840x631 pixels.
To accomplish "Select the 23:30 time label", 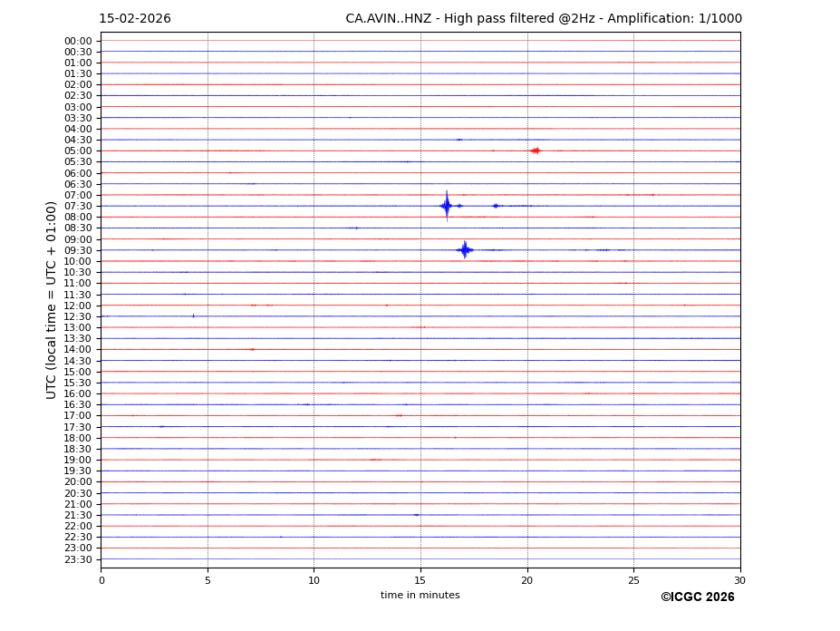I will click(x=78, y=559).
